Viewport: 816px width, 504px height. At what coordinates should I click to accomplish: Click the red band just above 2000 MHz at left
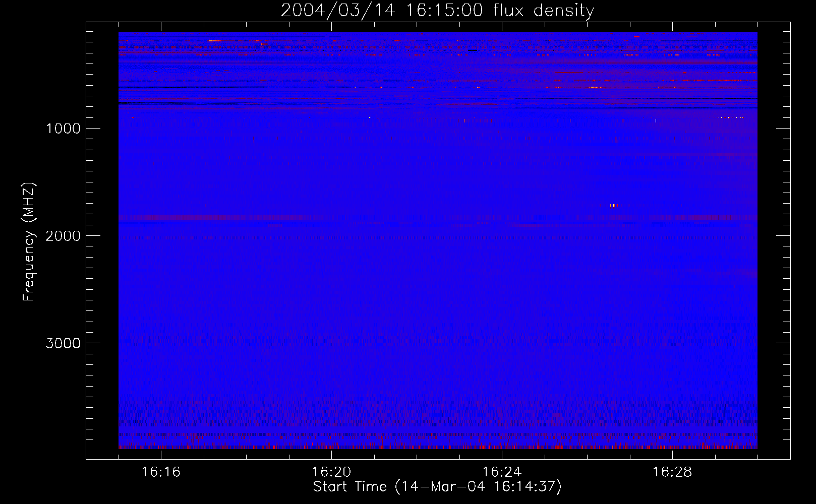click(202, 218)
